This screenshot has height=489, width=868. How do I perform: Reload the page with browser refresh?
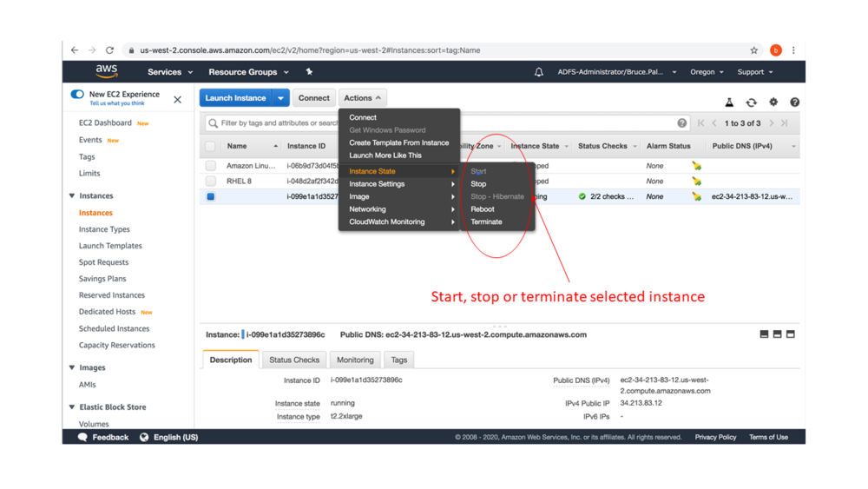tap(109, 50)
